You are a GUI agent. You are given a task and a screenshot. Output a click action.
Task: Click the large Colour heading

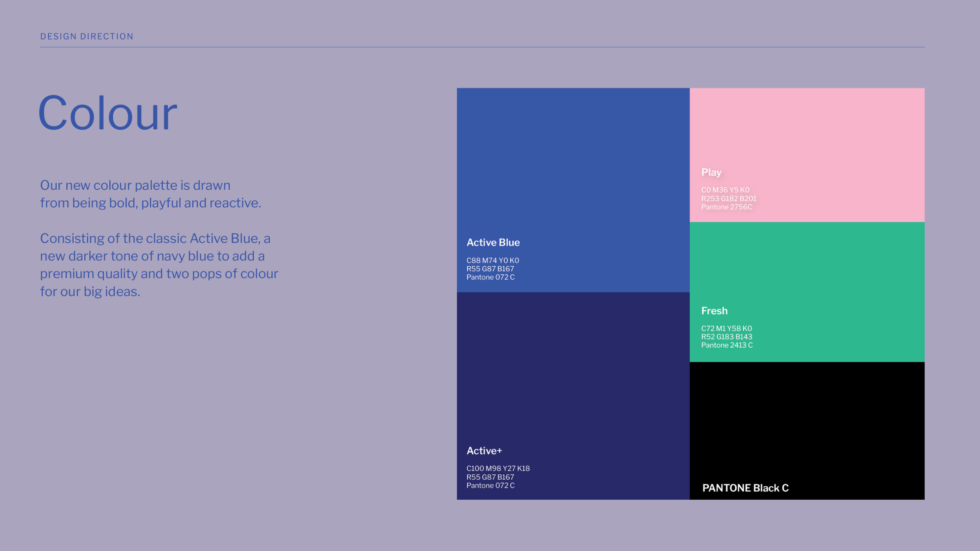point(107,113)
